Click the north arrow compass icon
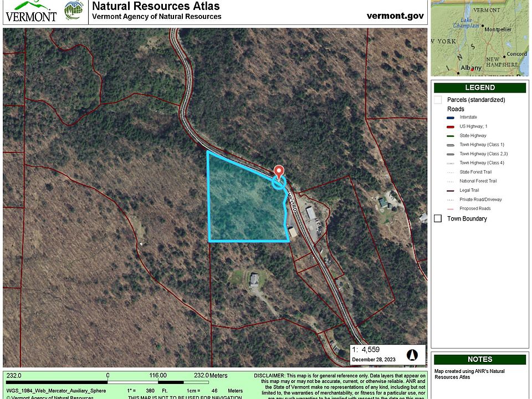 (x=412, y=355)
